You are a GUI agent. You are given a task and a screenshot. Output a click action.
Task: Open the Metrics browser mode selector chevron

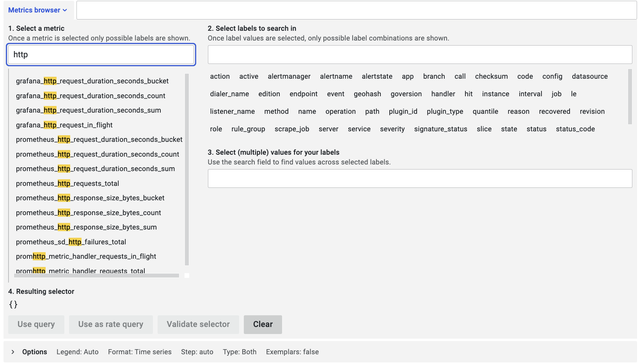coord(65,10)
